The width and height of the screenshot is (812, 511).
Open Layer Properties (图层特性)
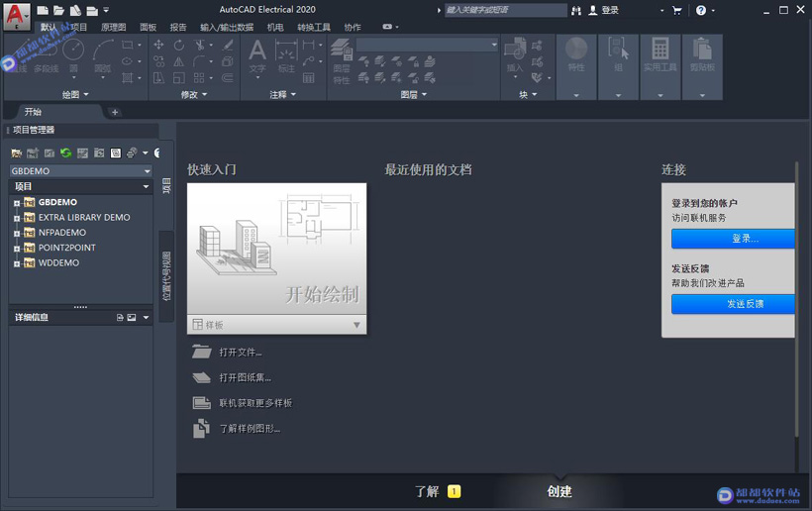pyautogui.click(x=342, y=61)
